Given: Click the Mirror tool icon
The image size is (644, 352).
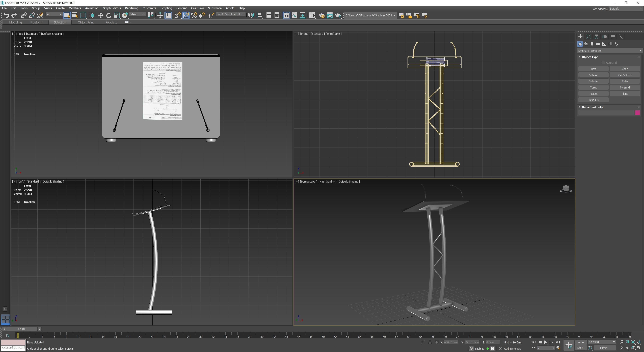Looking at the screenshot, I should click(x=251, y=15).
